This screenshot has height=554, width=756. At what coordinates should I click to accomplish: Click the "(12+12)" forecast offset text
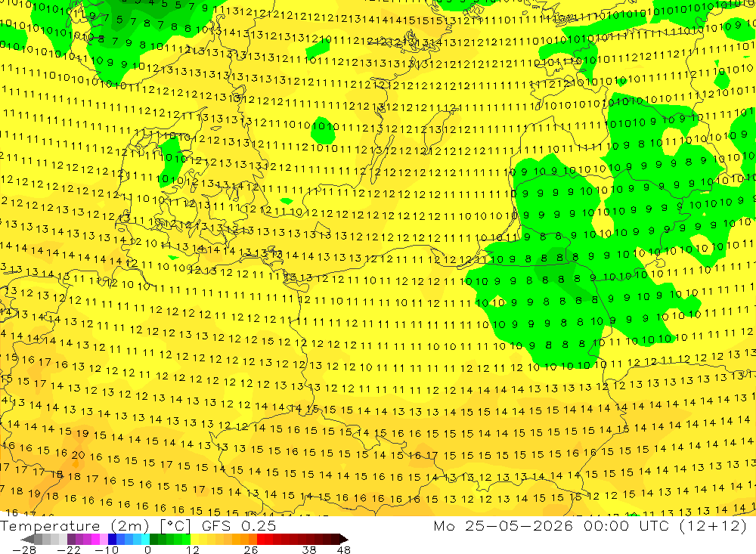(x=713, y=525)
